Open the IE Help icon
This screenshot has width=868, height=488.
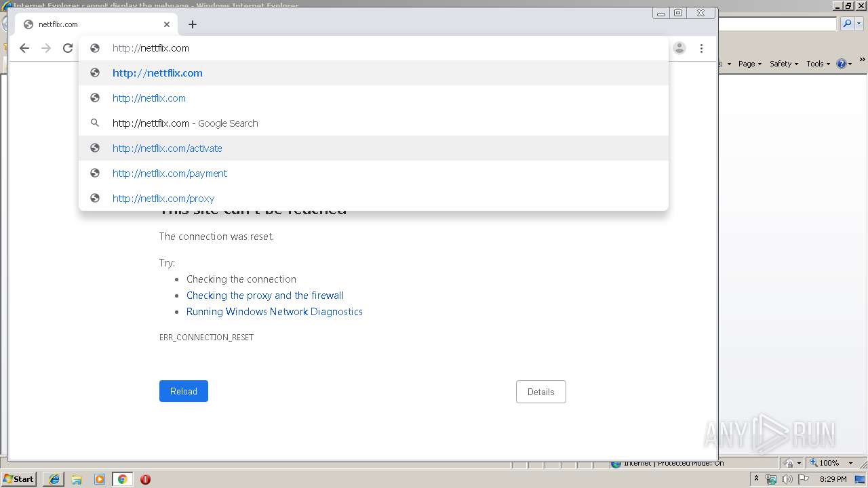tap(841, 64)
